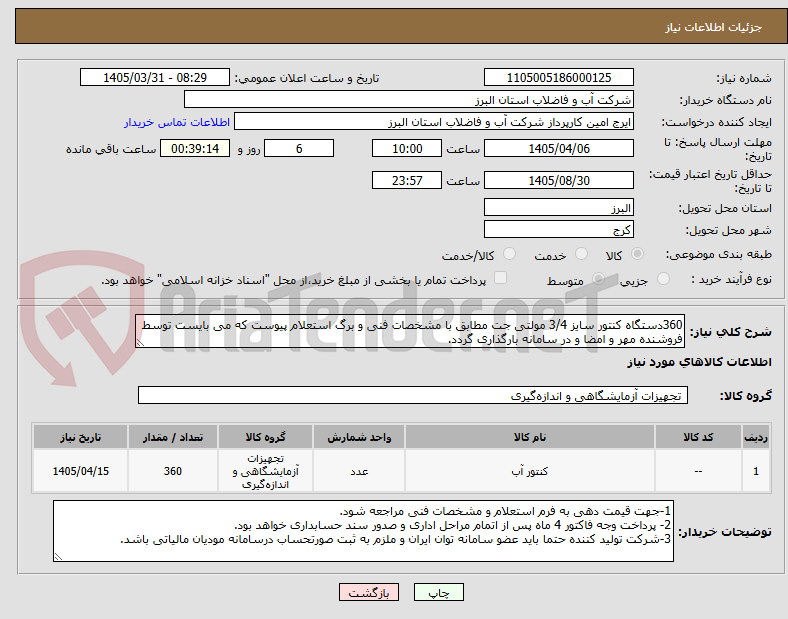Click the resize handle of the buyer notes box
This screenshot has height=619, width=788.
click(58, 557)
